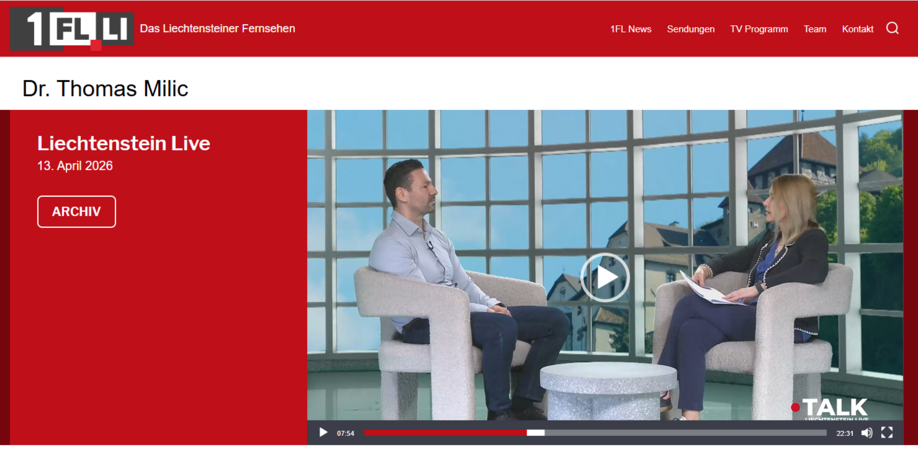Click the TALK watermark in the video
The image size is (918, 460).
(x=829, y=408)
